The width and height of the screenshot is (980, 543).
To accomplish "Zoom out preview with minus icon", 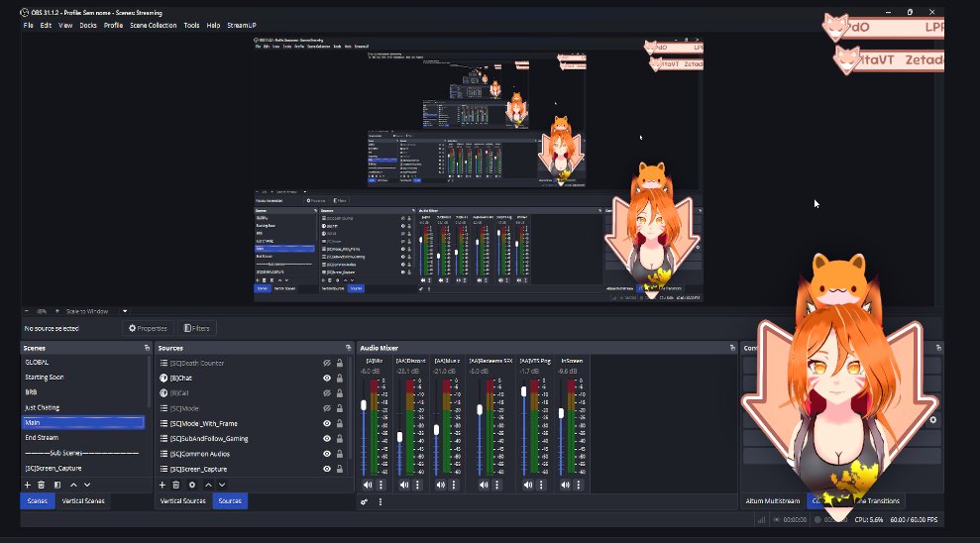I will click(x=26, y=311).
